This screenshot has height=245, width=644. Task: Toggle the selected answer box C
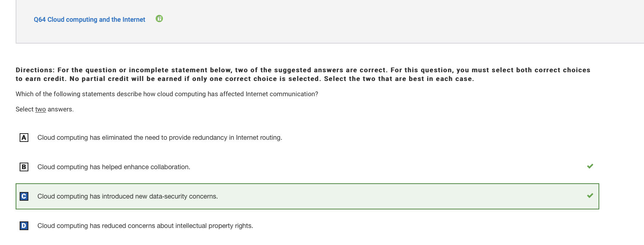[24, 196]
